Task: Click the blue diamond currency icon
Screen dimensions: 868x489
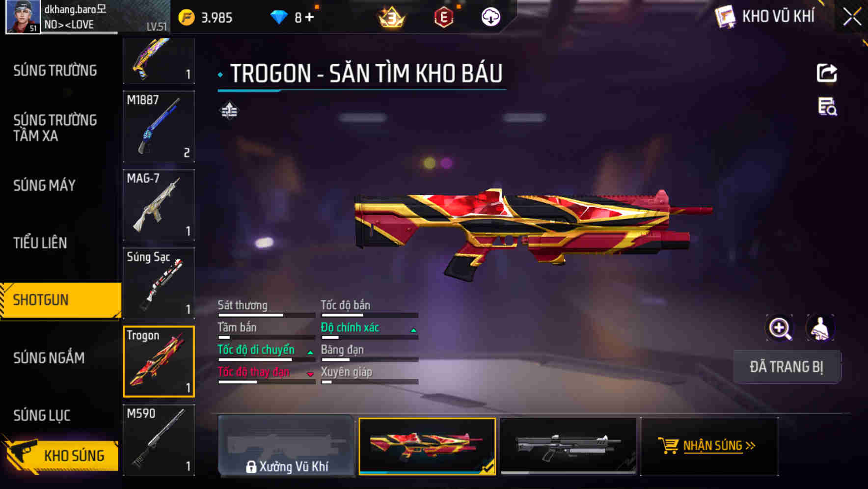Action: [278, 17]
